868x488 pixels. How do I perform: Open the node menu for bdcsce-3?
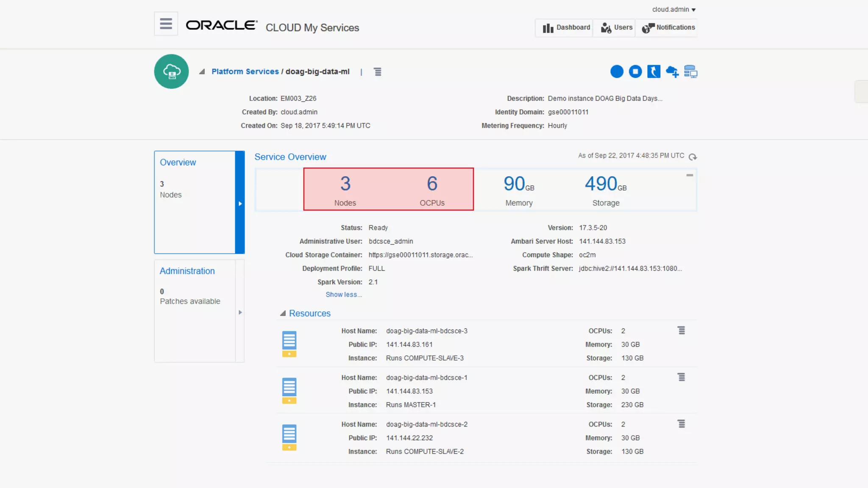681,330
